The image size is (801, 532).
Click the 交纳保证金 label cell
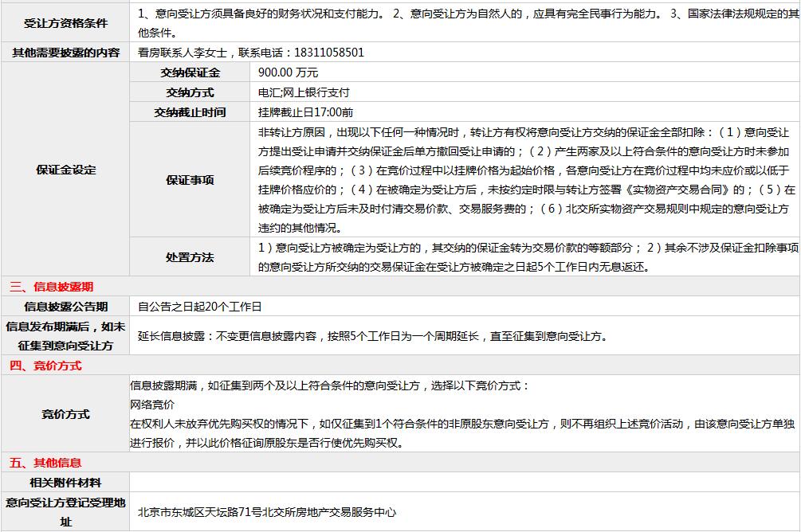[x=190, y=72]
